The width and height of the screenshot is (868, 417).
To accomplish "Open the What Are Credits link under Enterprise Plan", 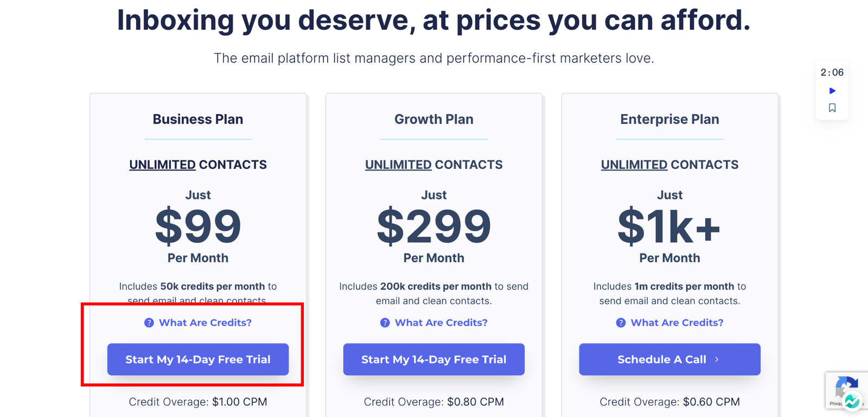I will 677,323.
